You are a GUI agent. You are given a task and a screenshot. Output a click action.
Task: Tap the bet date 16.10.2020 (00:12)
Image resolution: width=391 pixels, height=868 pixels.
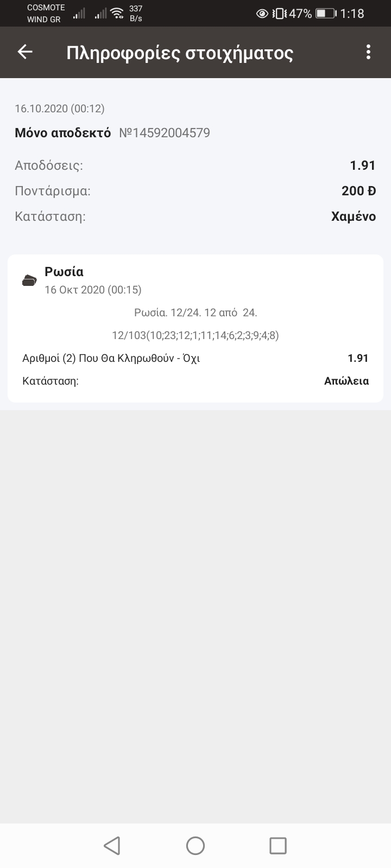click(x=60, y=108)
